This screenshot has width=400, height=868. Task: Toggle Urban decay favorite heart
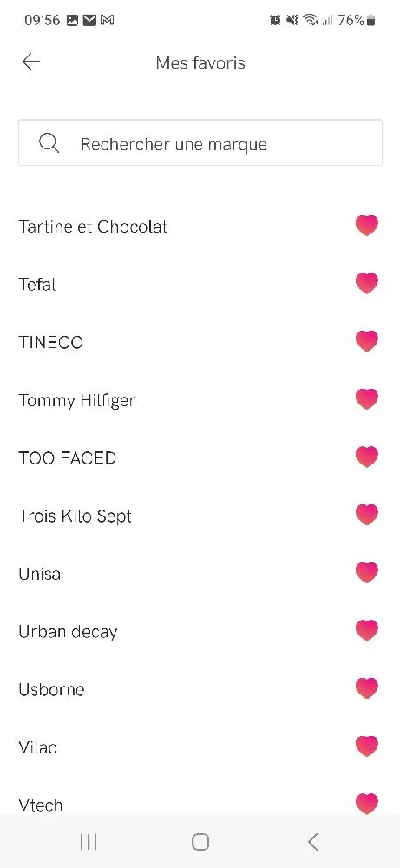367,630
